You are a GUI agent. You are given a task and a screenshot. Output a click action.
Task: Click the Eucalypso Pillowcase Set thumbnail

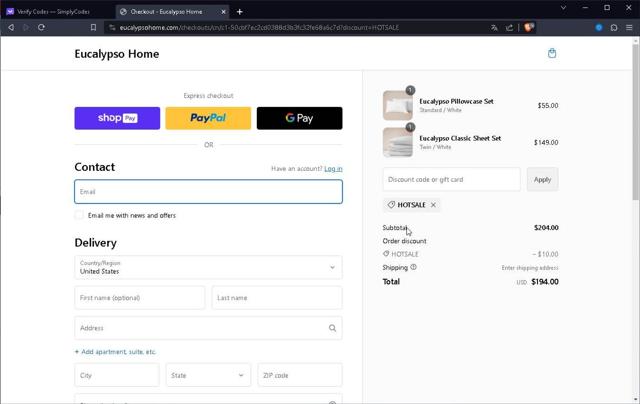coord(398,105)
